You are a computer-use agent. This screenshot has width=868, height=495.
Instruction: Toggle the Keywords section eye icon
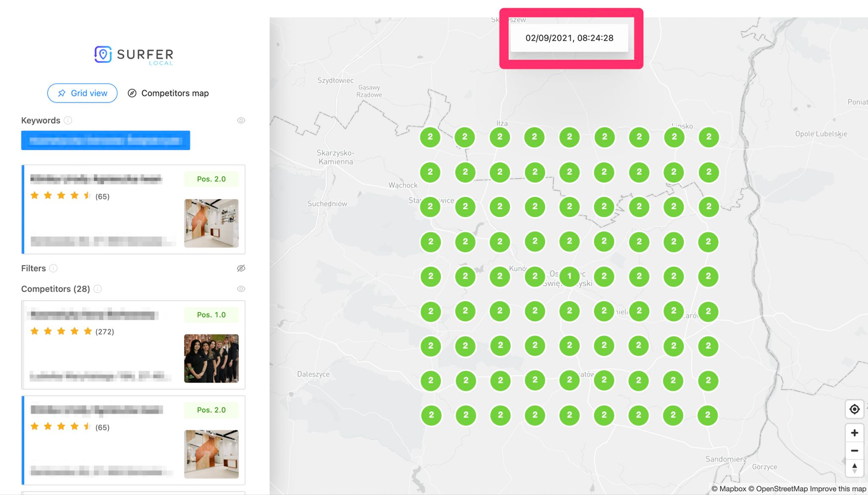pyautogui.click(x=241, y=120)
